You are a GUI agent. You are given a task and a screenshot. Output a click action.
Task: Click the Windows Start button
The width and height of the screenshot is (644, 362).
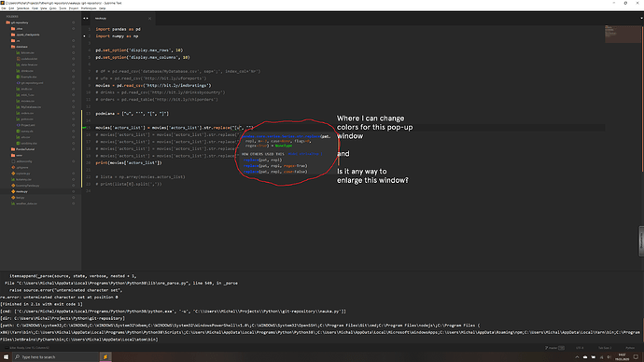click(x=6, y=356)
